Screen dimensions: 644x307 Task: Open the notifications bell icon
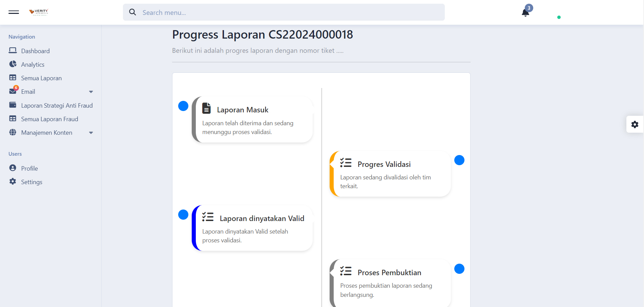tap(525, 13)
